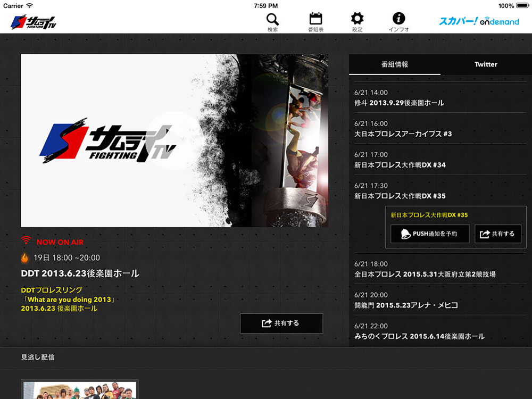
Task: Switch to the Twitter tab
Action: [x=486, y=64]
